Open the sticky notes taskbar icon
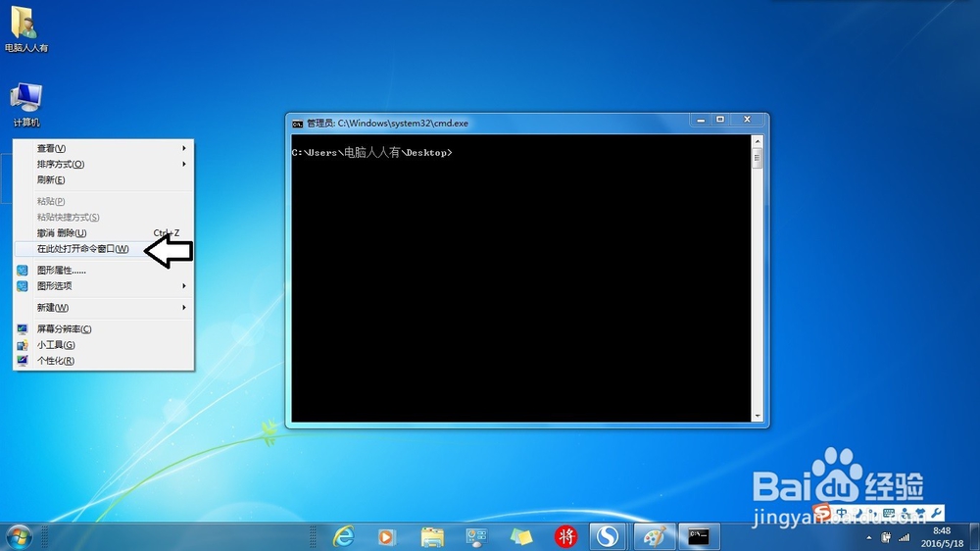980x551 pixels. pyautogui.click(x=521, y=536)
